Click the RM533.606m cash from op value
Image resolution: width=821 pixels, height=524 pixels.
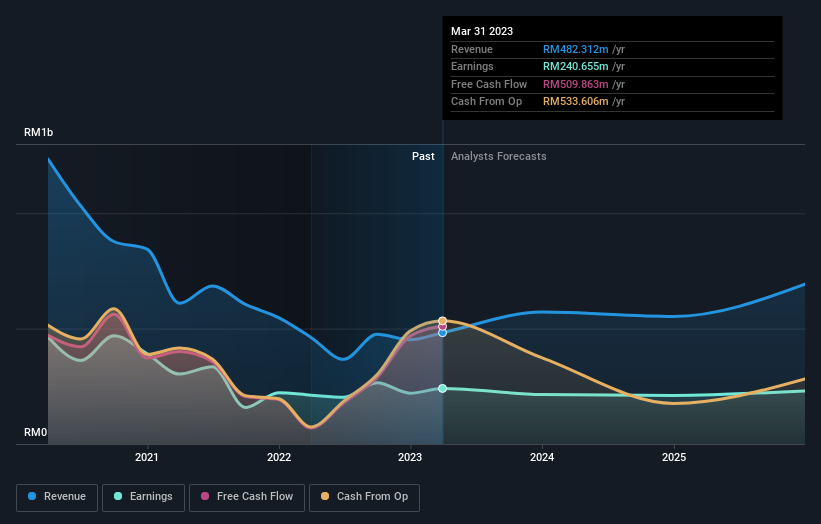coord(575,102)
